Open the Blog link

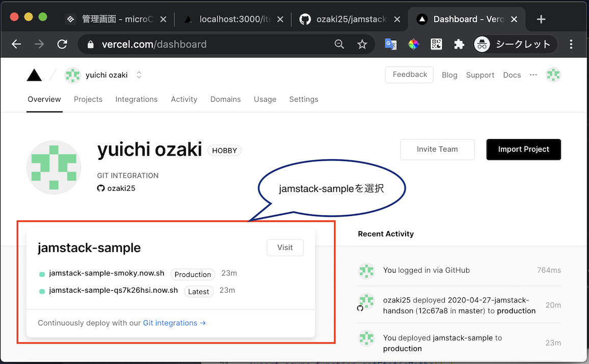coord(449,75)
